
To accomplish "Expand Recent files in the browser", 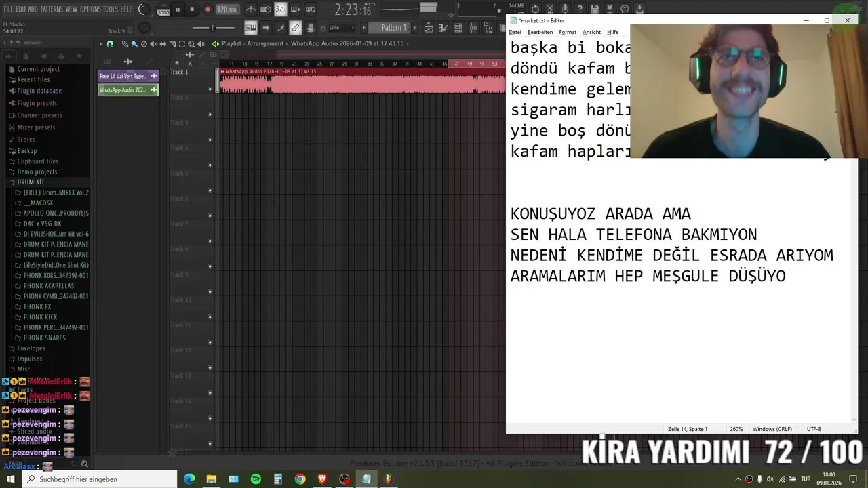I will pos(33,79).
